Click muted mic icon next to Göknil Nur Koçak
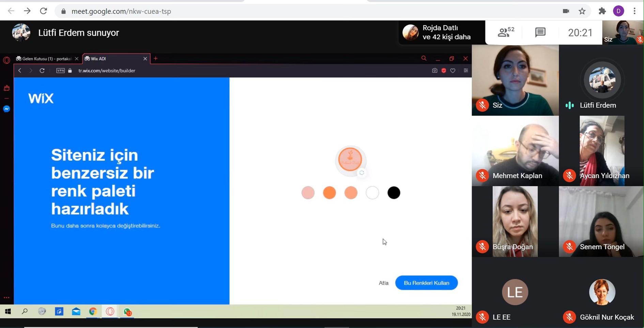Screen dimensions: 644x328 [569, 317]
